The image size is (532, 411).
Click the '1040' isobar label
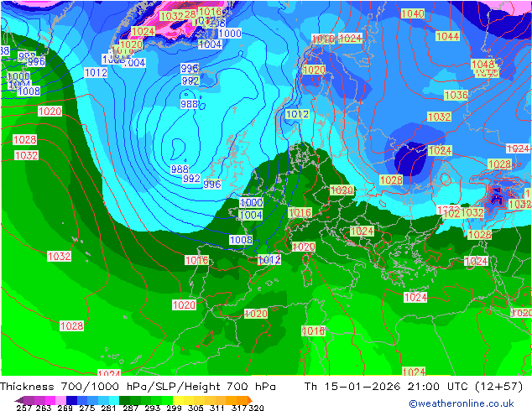click(x=413, y=13)
